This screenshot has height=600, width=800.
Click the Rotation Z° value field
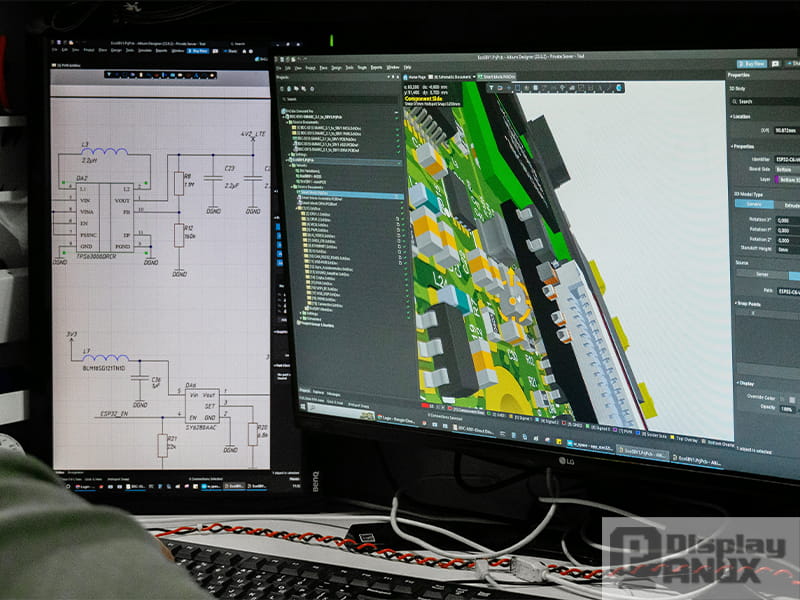[x=788, y=240]
